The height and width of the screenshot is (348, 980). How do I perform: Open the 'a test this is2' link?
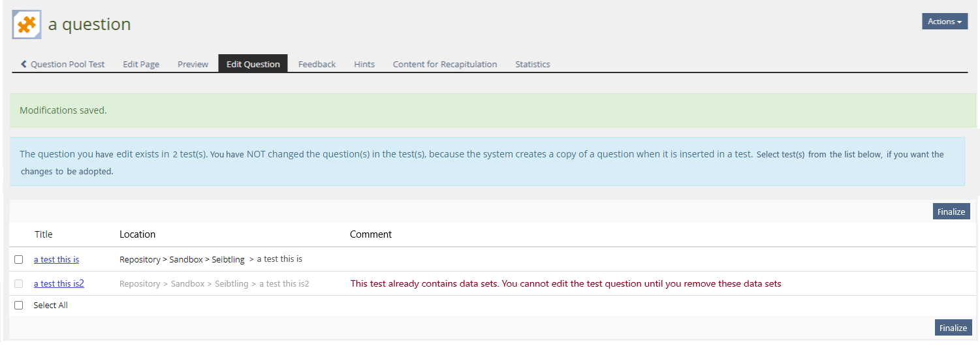point(59,283)
